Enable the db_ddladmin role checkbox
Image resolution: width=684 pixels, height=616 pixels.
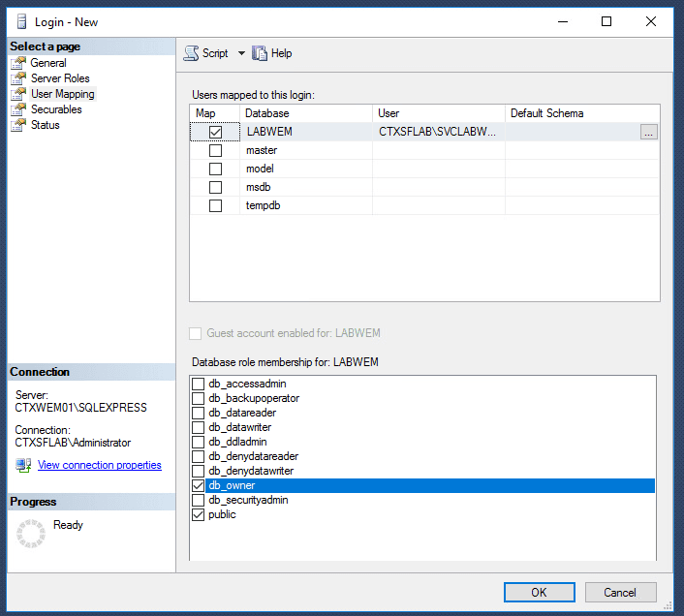(x=198, y=442)
